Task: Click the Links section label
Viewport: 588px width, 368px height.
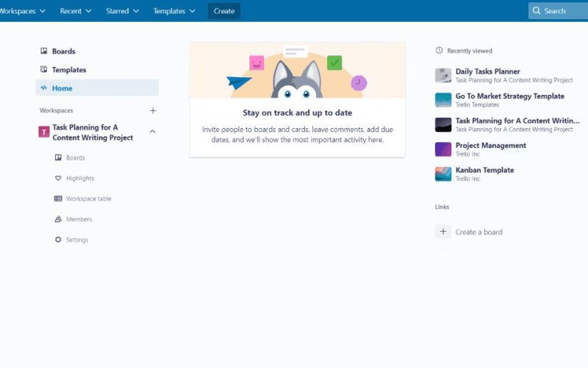Action: 442,207
